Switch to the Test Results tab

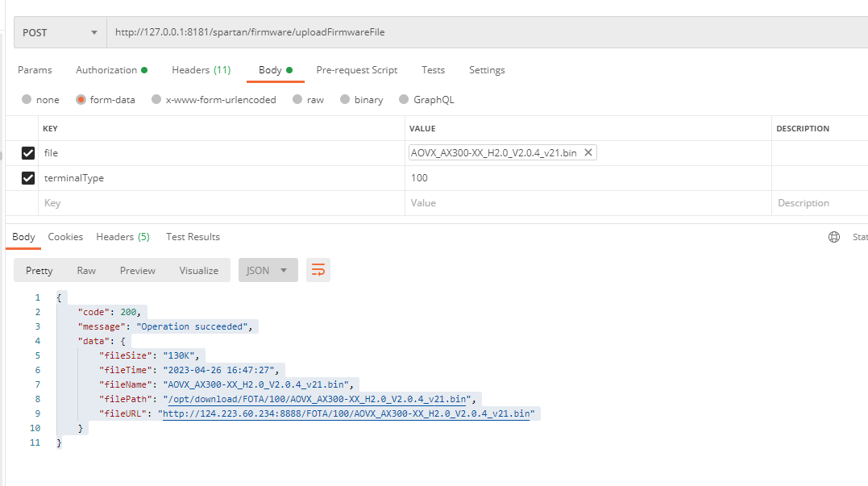tap(193, 237)
